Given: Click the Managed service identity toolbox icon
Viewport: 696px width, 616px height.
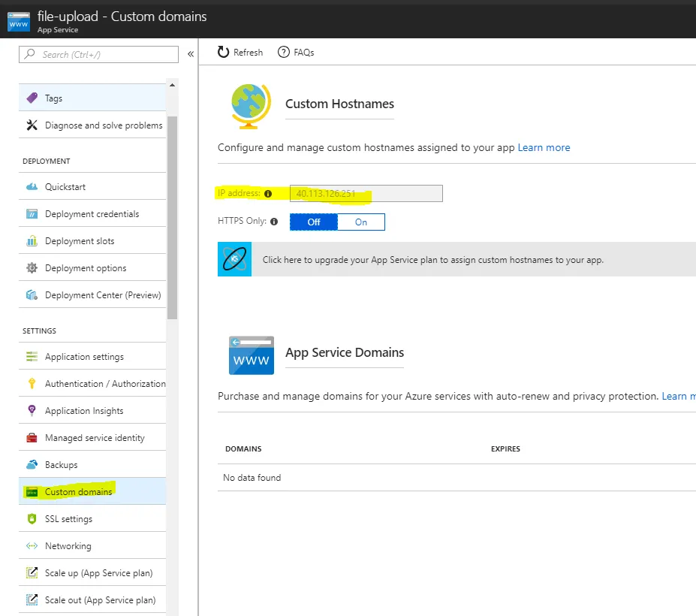Looking at the screenshot, I should pos(32,438).
